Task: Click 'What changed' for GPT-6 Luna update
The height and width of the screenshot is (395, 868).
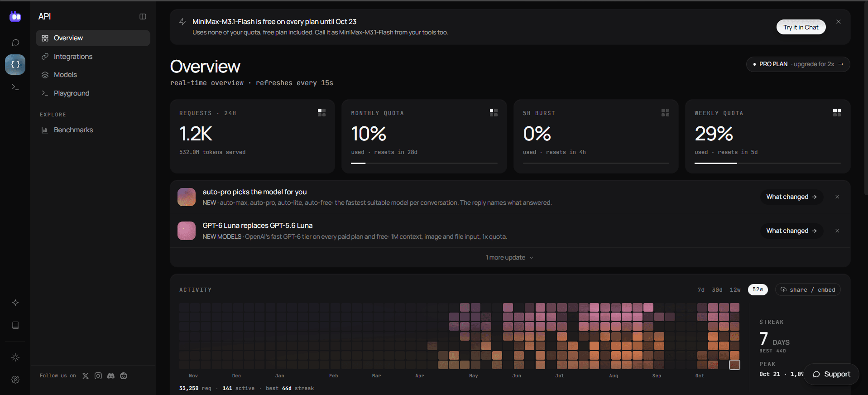Action: click(x=791, y=231)
